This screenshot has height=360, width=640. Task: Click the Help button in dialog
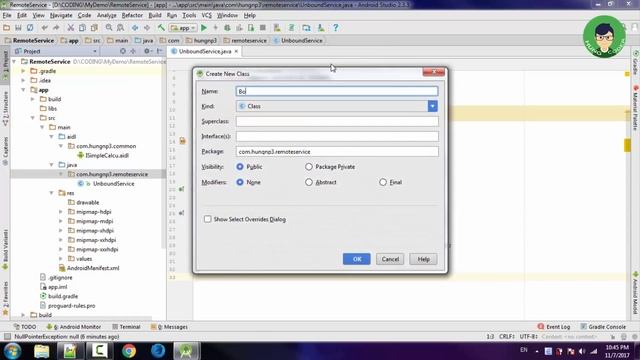point(423,259)
